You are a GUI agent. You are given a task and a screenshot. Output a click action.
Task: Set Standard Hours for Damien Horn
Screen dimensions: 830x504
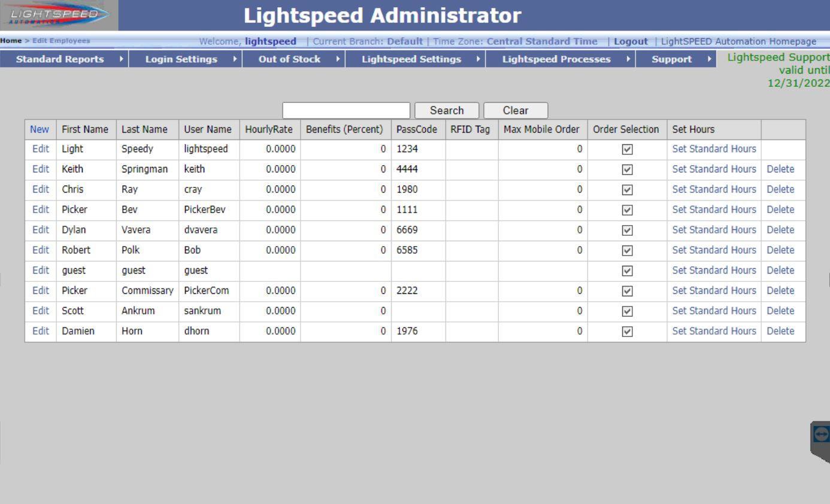click(714, 331)
